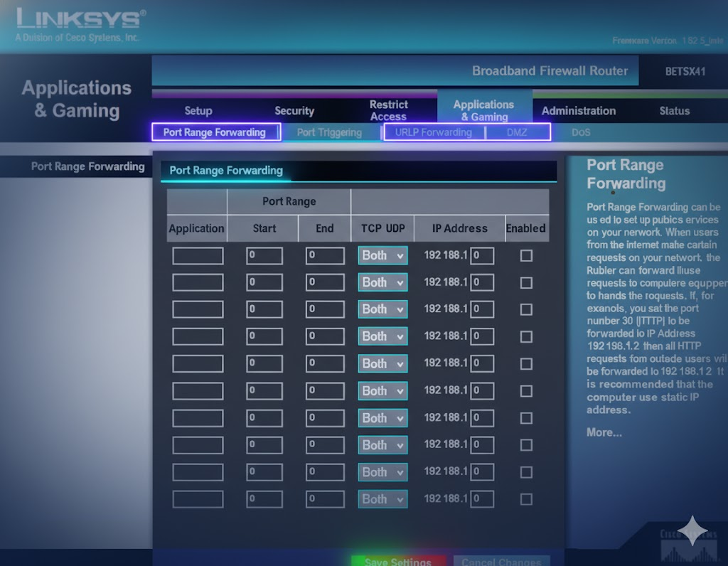728x566 pixels.
Task: Tick the Enabled checkbox in the fifth row
Action: 526,364
